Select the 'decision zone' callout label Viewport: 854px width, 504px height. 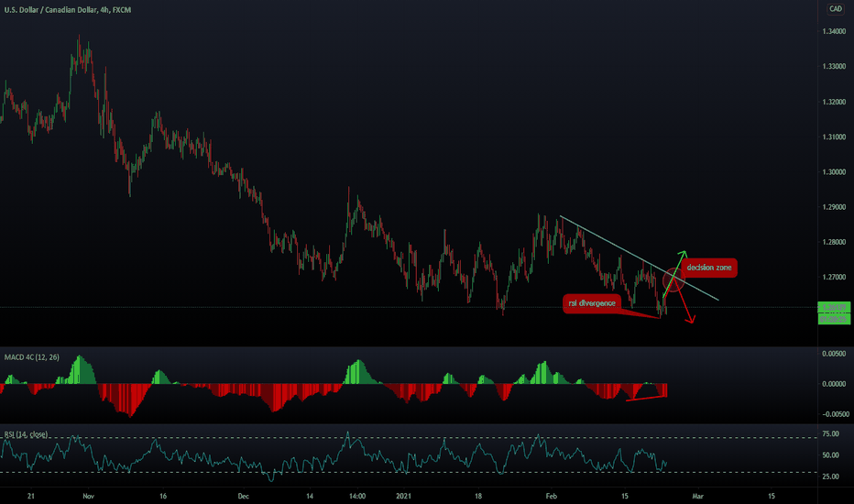[708, 268]
